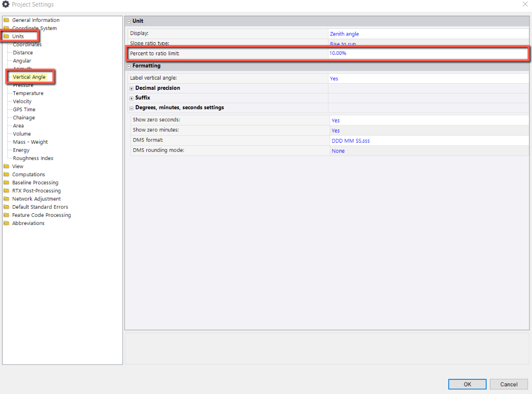Click the General Information folder icon

[x=7, y=20]
